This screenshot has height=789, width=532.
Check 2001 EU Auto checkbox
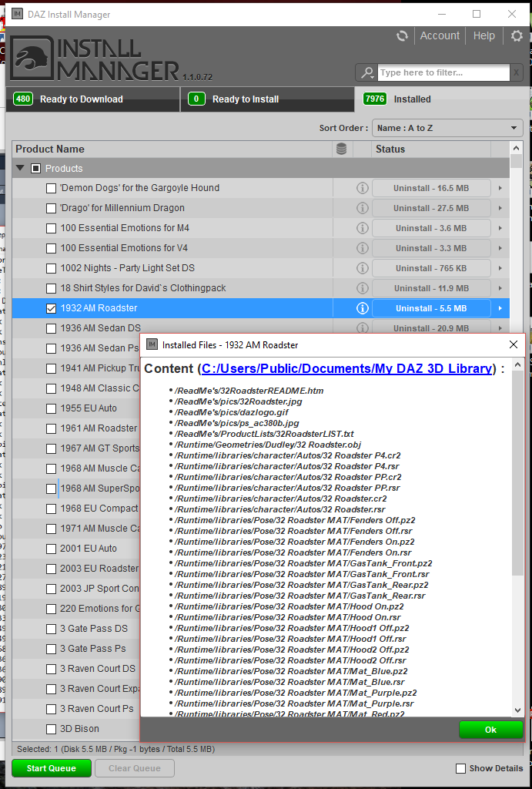click(x=51, y=549)
